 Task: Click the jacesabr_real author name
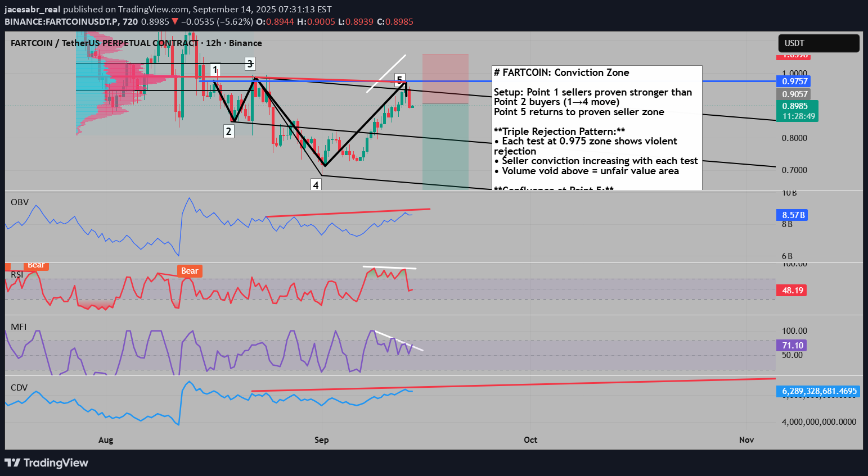[32, 10]
